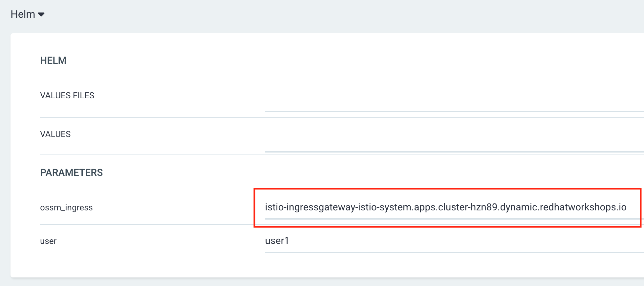Viewport: 644px width, 286px height.
Task: Click the underline beneath VALUES FILES field
Action: tap(454, 111)
